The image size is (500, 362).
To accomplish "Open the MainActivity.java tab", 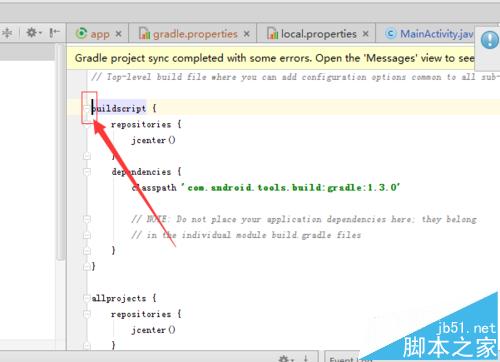I will point(437,34).
